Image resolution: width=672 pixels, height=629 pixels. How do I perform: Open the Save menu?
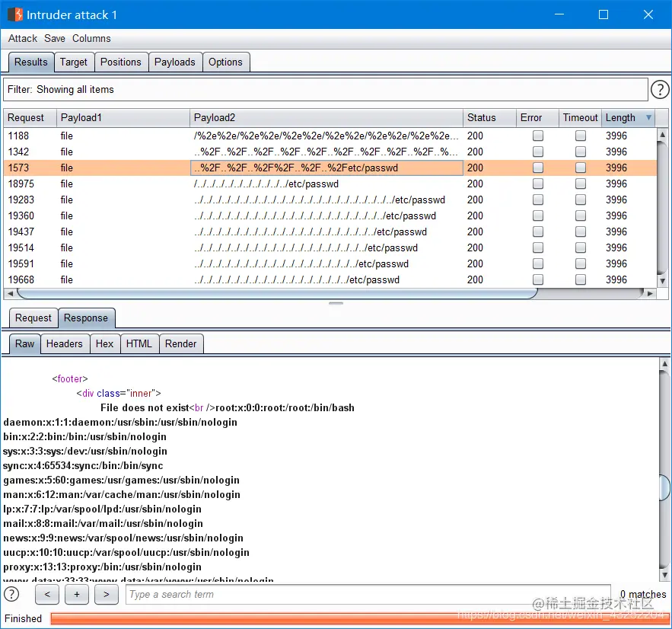point(55,39)
